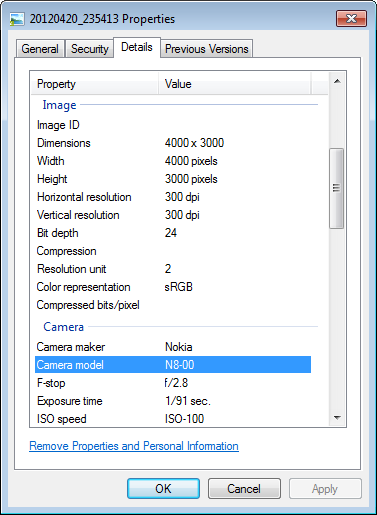This screenshot has width=377, height=515.
Task: Close the Properties dialog with the X button
Action: point(351,18)
